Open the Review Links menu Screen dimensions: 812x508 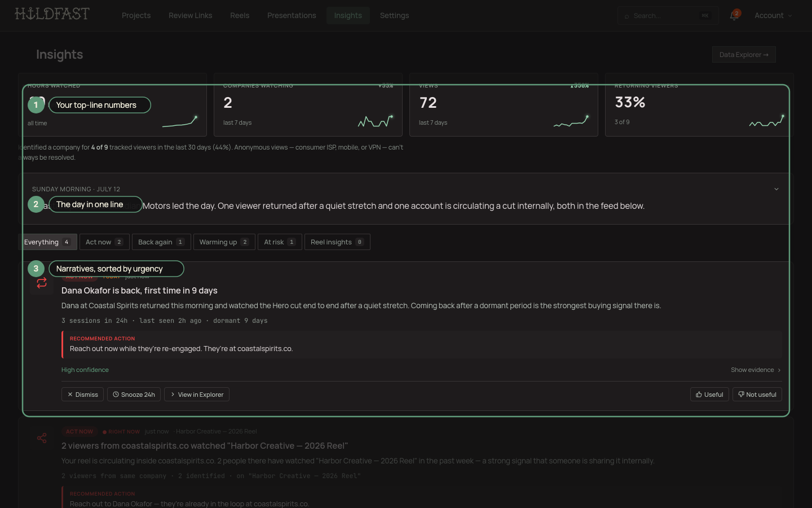[191, 15]
